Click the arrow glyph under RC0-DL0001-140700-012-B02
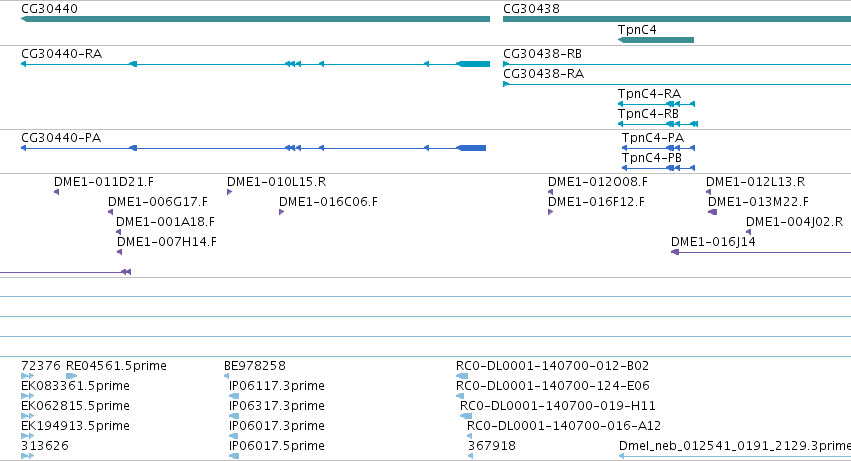 (462, 376)
